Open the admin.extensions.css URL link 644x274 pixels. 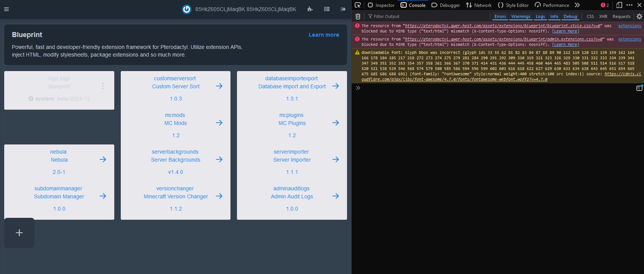click(504, 39)
